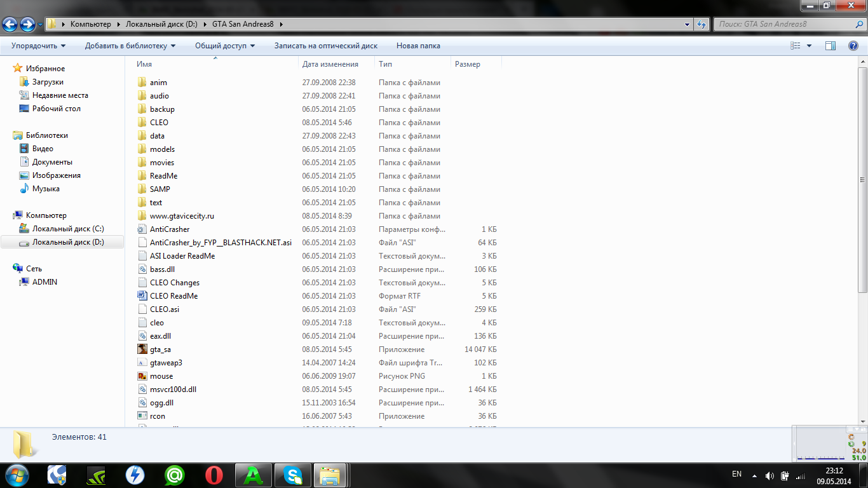The height and width of the screenshot is (488, 868).
Task: Select the 'www.gtavicecity.ru' folder icon
Action: click(142, 216)
